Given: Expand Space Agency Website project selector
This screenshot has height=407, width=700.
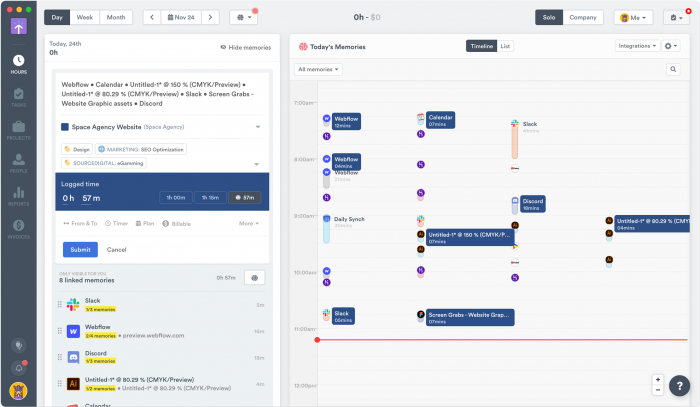Looking at the screenshot, I should (x=258, y=127).
